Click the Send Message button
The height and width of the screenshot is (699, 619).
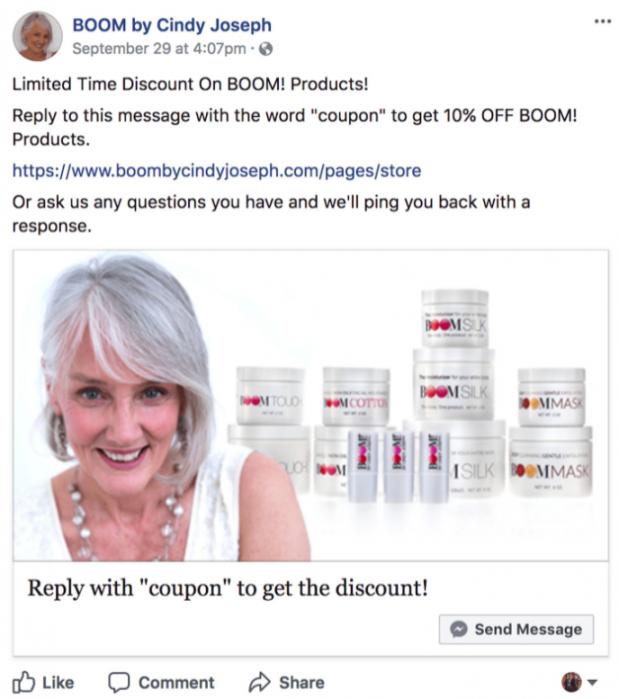pyautogui.click(x=516, y=629)
